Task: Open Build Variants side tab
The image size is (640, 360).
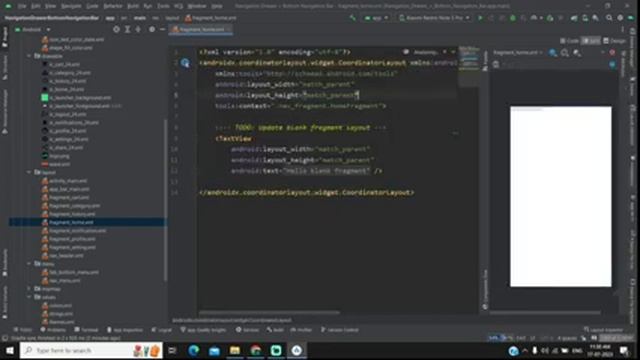Action: click(5, 303)
